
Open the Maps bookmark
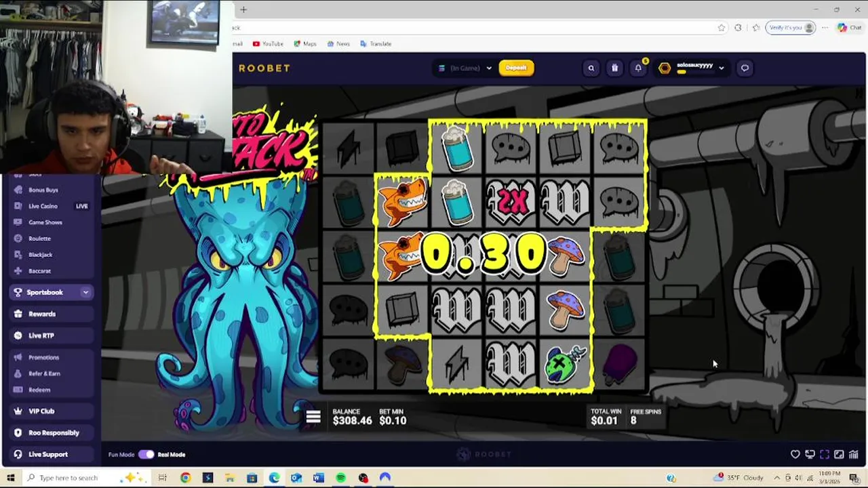[x=305, y=43]
